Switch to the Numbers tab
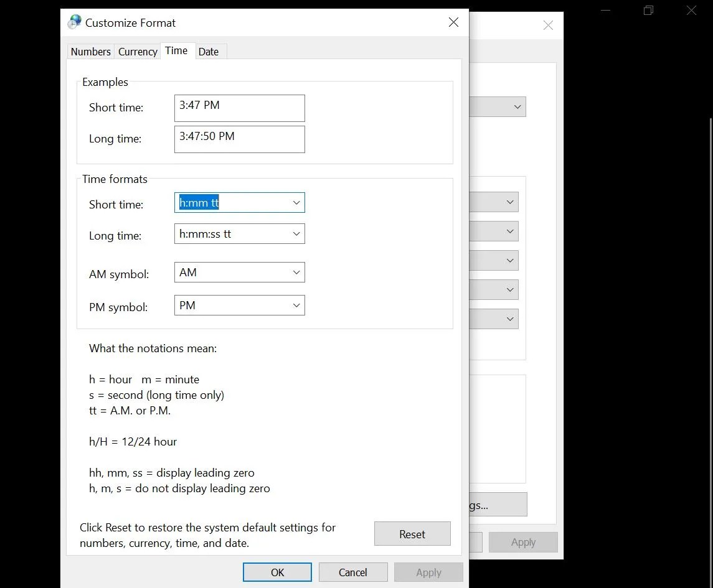The width and height of the screenshot is (713, 588). coord(90,52)
